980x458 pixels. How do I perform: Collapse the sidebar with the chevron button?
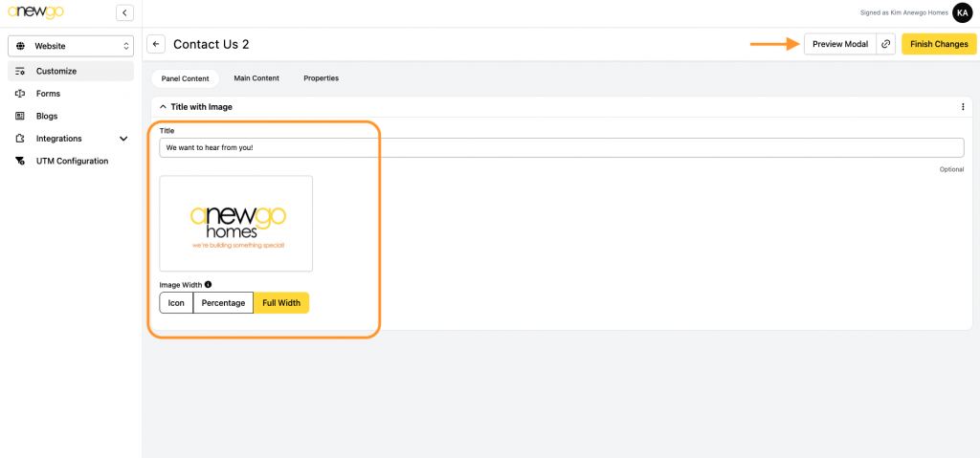[x=124, y=12]
